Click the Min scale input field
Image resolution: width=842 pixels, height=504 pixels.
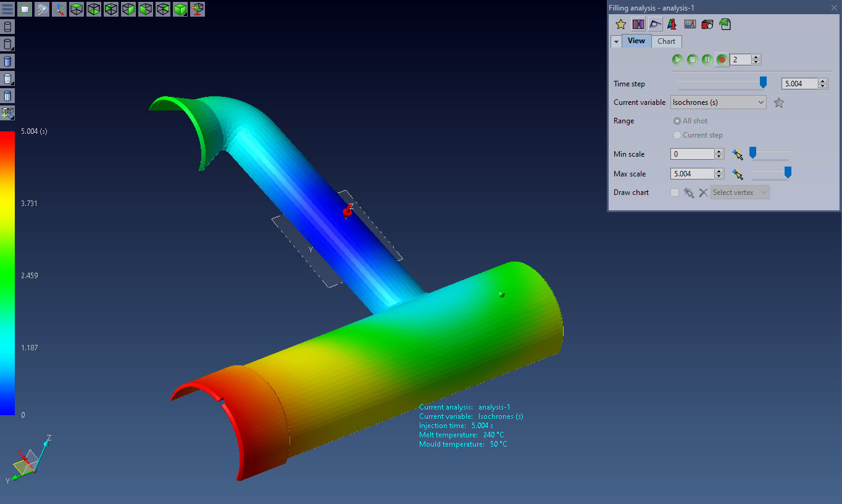(692, 154)
